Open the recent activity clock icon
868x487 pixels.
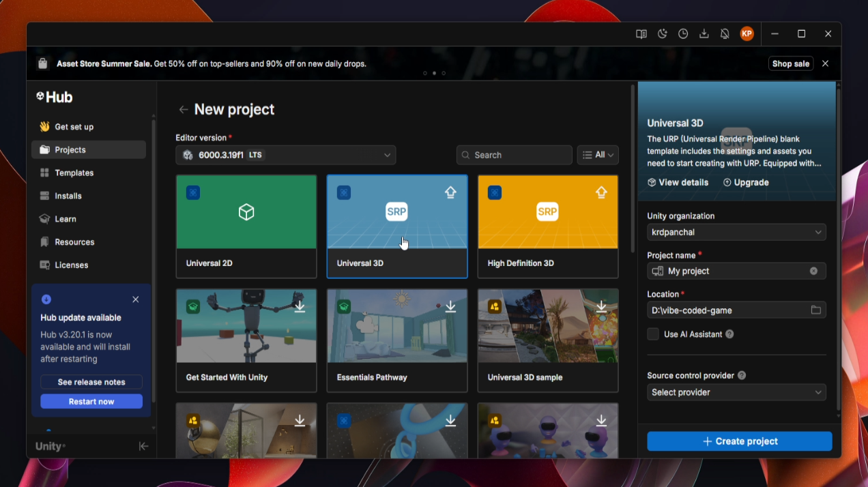[683, 34]
